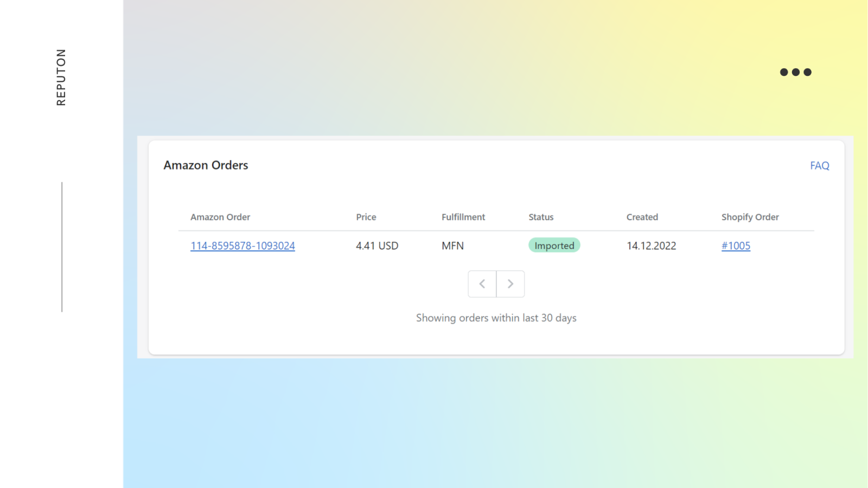
Task: Click the Shopify Order column header
Action: coord(750,217)
